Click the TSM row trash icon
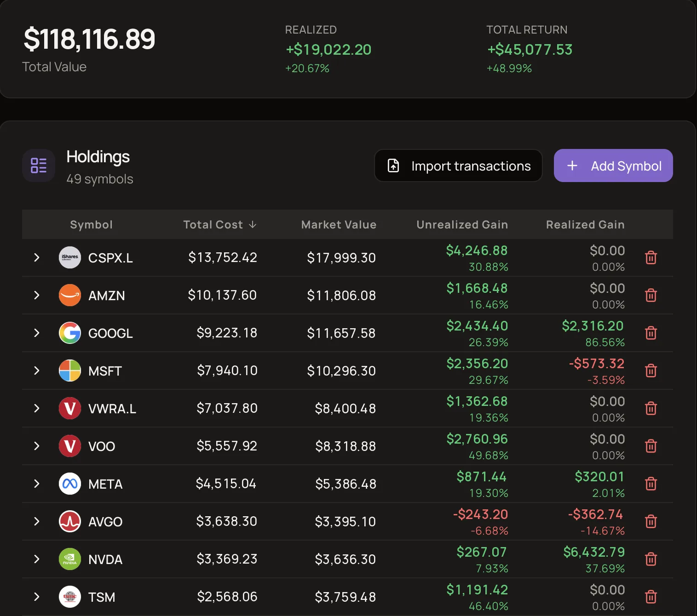The width and height of the screenshot is (697, 616). [x=651, y=597]
